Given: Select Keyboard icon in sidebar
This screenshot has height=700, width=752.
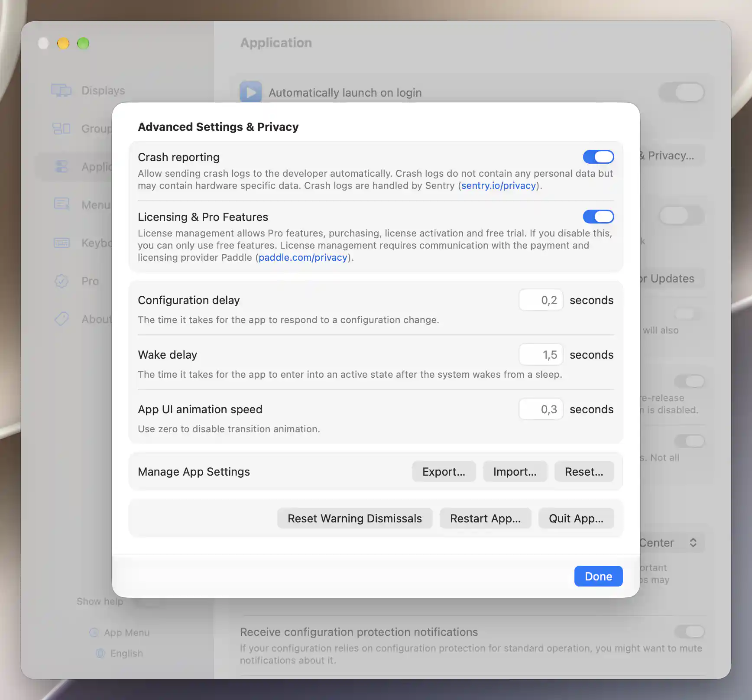Looking at the screenshot, I should coord(62,243).
